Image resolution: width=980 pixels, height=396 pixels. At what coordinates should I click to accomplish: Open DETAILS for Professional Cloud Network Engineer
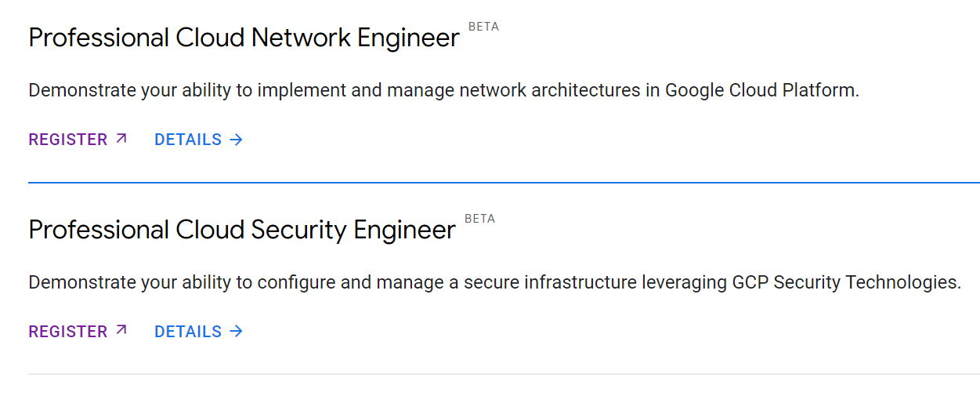coord(188,140)
